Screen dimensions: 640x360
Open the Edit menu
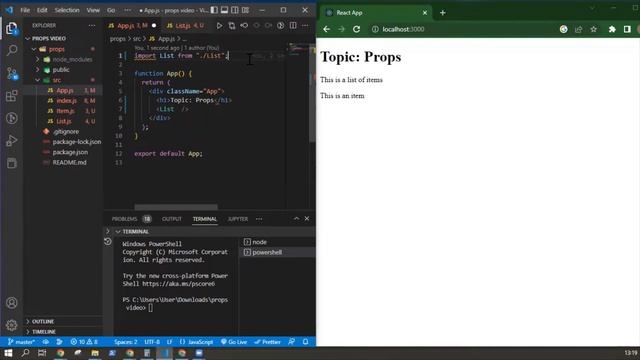point(42,10)
